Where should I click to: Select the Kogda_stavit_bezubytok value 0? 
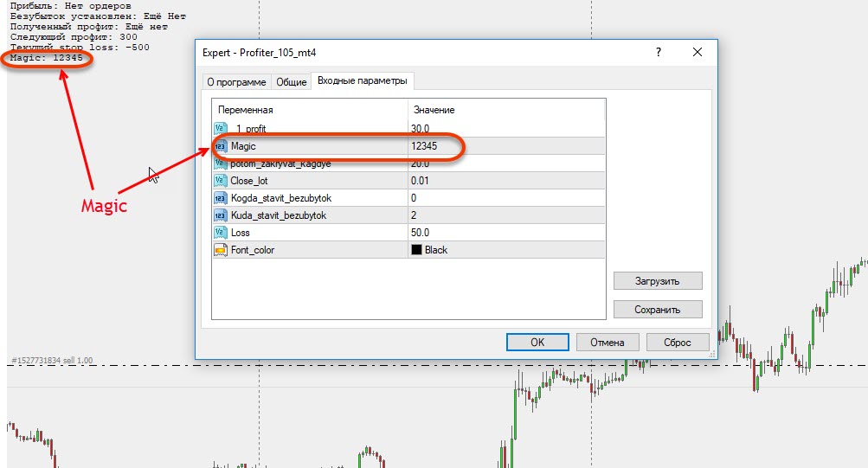[414, 198]
